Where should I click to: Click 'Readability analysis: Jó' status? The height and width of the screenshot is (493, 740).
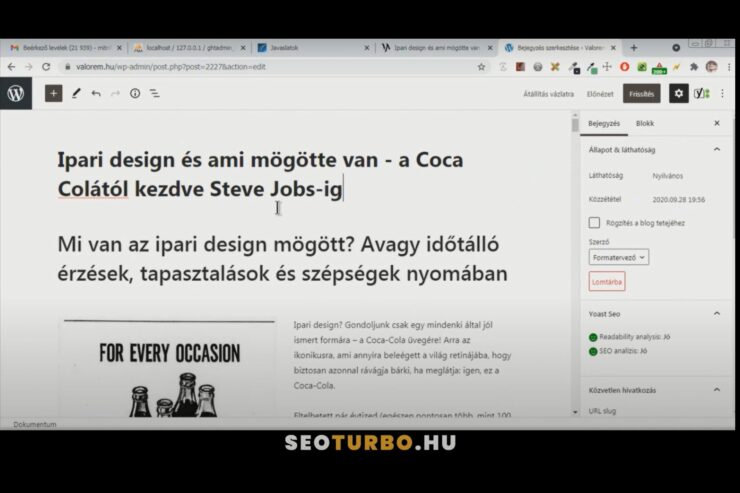point(634,337)
